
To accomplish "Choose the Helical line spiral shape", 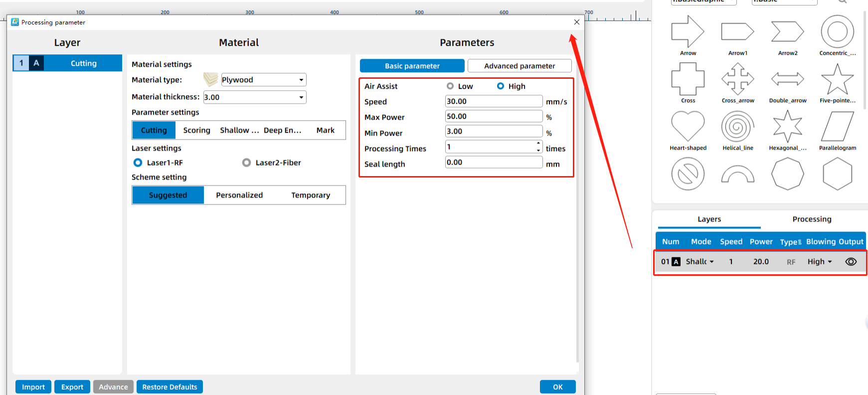I will point(737,127).
